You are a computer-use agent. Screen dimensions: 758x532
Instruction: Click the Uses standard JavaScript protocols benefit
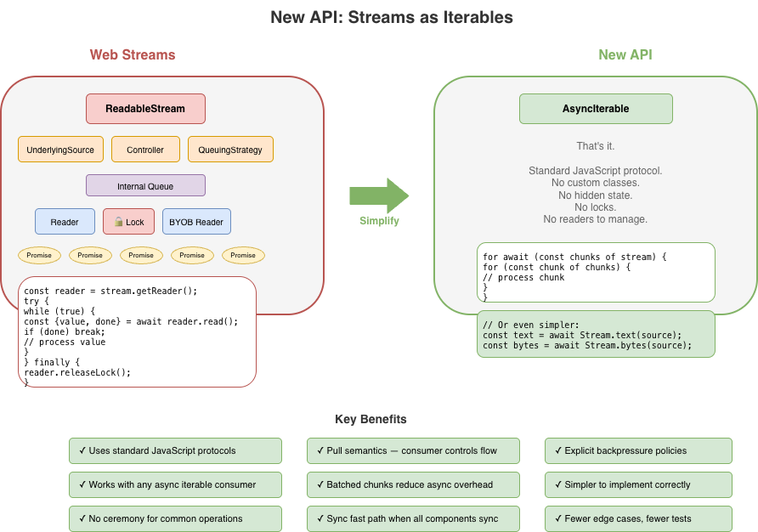(175, 450)
